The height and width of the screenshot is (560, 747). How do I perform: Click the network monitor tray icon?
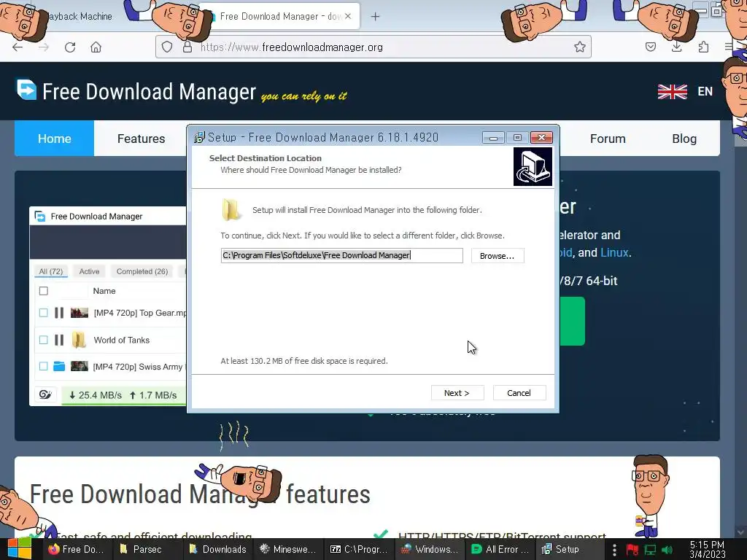(650, 550)
